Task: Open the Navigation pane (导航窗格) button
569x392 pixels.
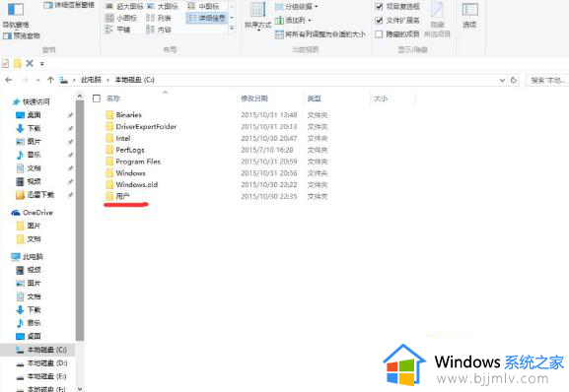Action: click(x=16, y=15)
